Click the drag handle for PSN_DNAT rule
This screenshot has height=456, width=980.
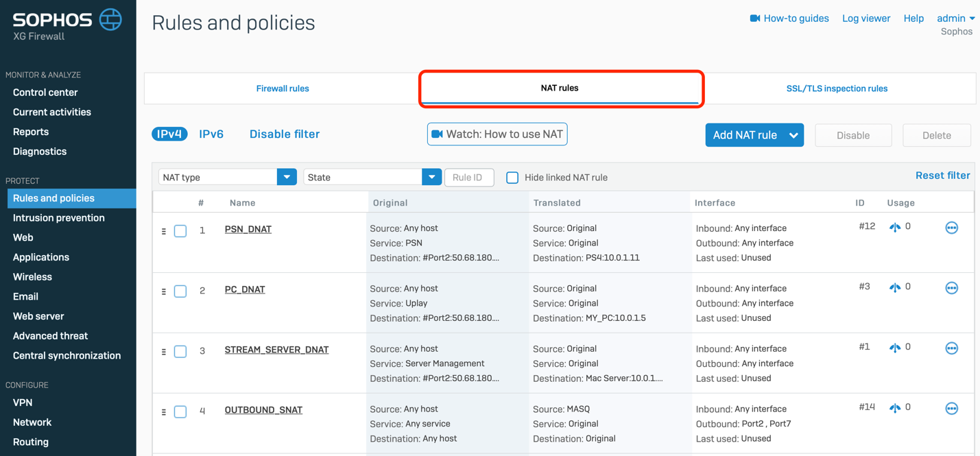(x=164, y=231)
